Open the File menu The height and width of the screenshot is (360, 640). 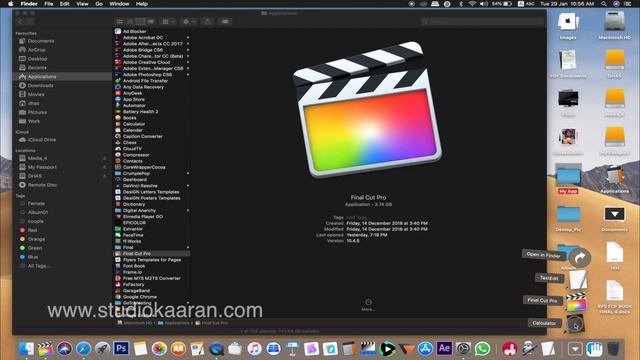coord(49,4)
